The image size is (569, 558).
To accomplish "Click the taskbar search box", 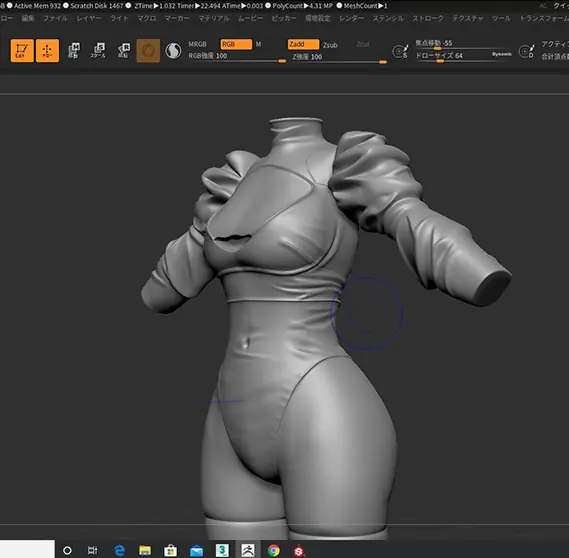I will tap(27, 549).
